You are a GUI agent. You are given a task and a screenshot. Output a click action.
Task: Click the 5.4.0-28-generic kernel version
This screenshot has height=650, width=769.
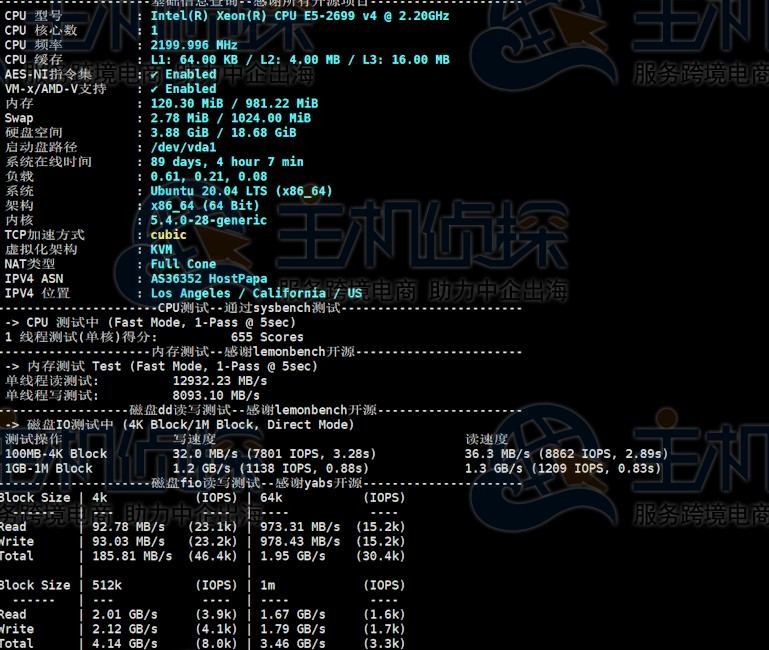(x=208, y=220)
